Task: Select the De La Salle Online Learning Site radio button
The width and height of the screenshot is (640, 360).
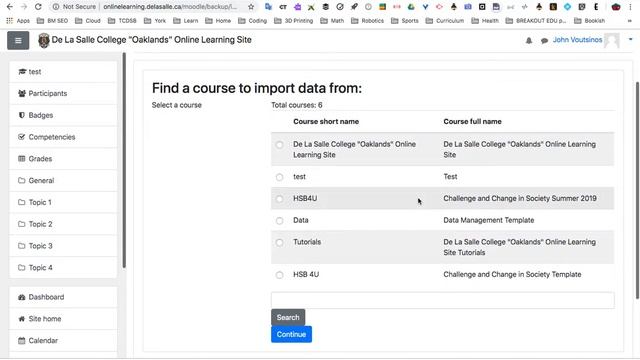Action: [279, 144]
